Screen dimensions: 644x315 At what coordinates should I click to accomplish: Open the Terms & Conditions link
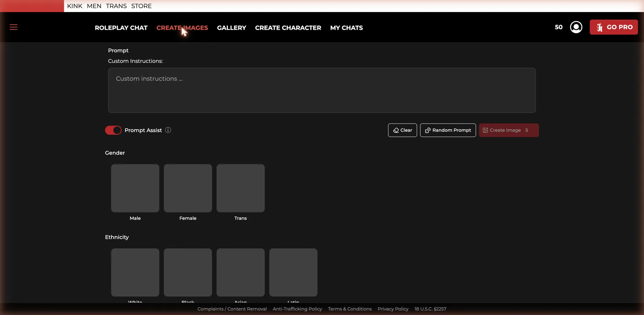[x=350, y=309]
